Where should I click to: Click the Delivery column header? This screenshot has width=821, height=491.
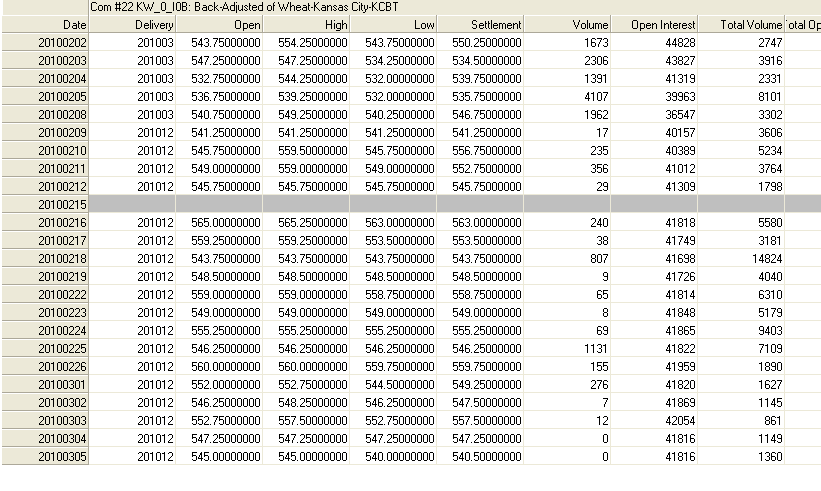[x=133, y=23]
